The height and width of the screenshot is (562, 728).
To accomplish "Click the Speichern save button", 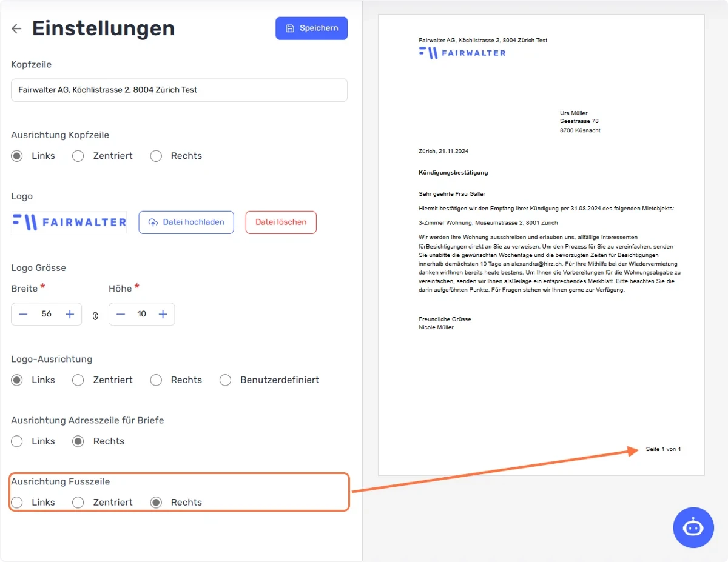I will pyautogui.click(x=311, y=28).
